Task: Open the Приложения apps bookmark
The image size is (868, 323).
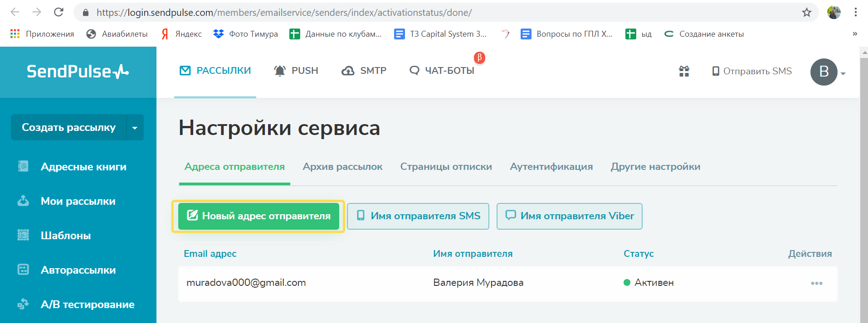Action: coord(42,34)
